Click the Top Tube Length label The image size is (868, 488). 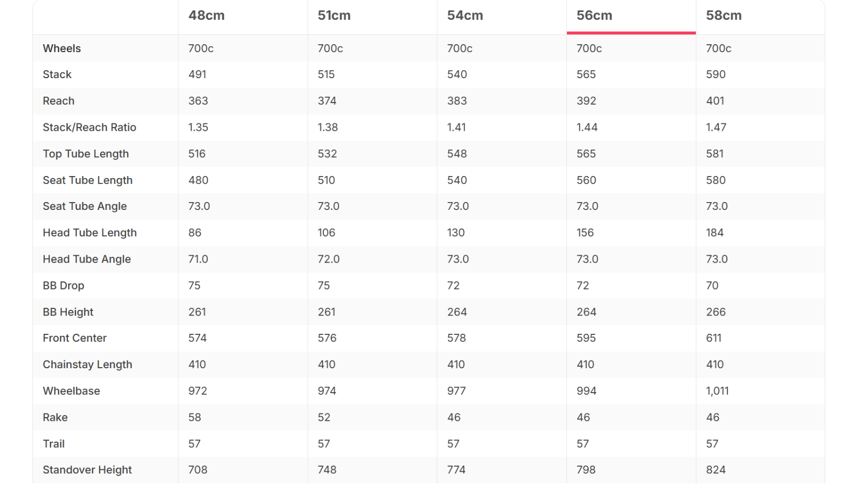[85, 154]
